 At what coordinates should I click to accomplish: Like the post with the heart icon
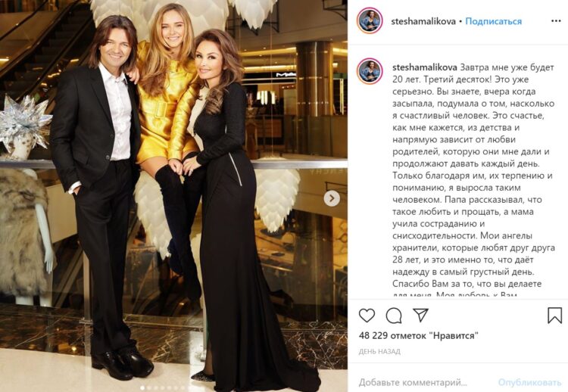367,316
